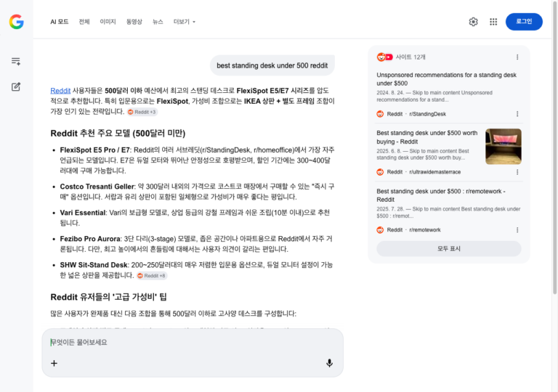
Task: Click the page vertical scrollbar
Action: [554, 147]
